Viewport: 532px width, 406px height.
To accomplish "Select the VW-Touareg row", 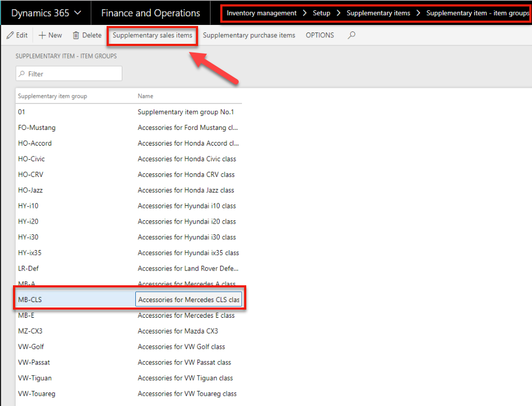I will (x=129, y=394).
